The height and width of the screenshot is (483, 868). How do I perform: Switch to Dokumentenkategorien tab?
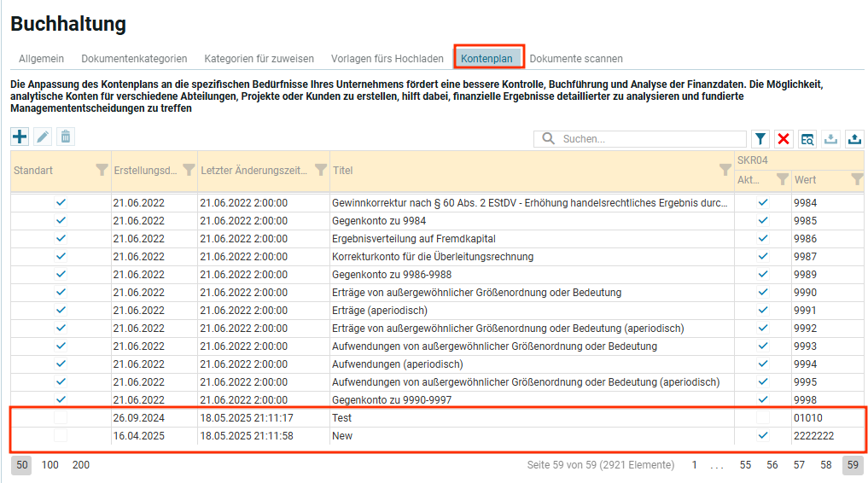point(134,59)
